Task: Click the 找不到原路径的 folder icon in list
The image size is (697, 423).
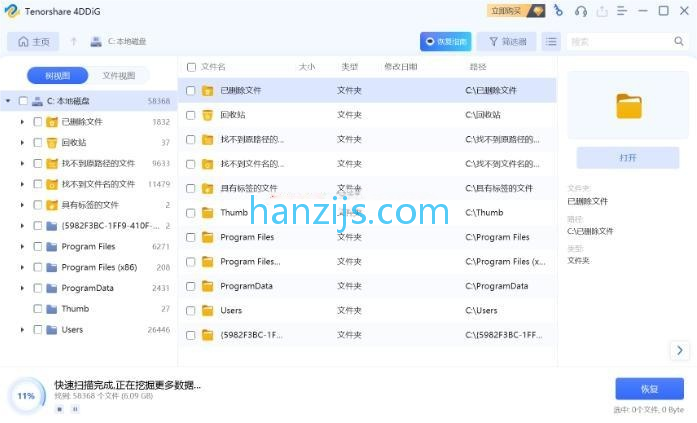Action: [208, 140]
